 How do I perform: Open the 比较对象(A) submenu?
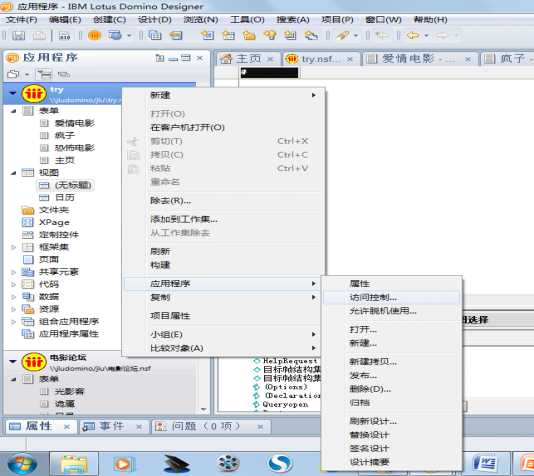[223, 348]
